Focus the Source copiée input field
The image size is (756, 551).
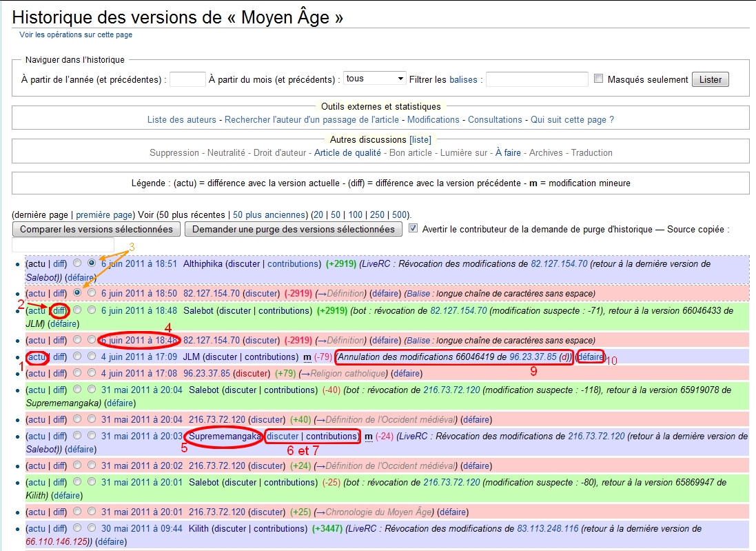(63, 245)
